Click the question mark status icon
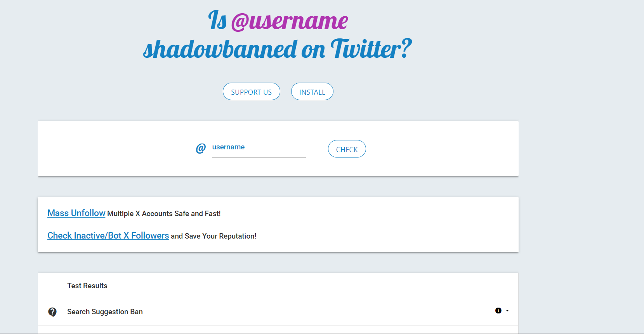This screenshot has height=334, width=644. point(52,312)
